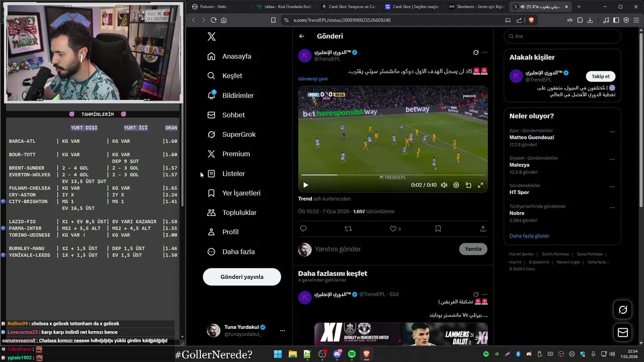Screen dimensions: 644x362
Task: Open Tuna Yurdakul account options menu
Action: (282, 330)
